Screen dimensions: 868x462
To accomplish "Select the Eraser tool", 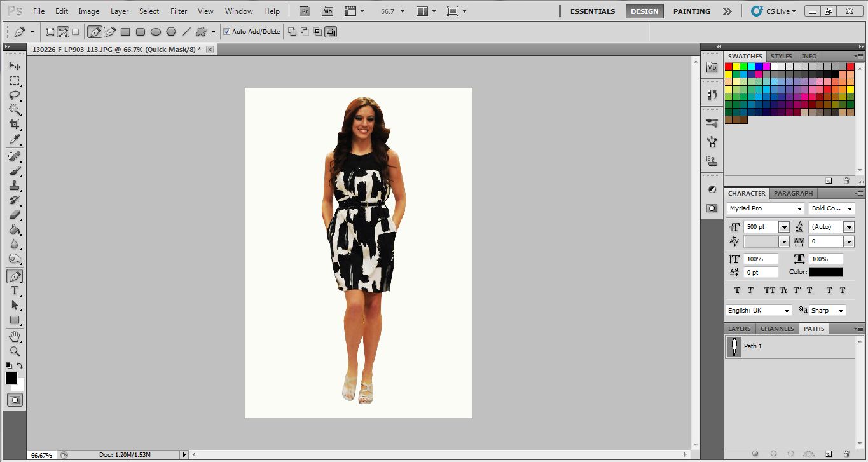I will (x=15, y=215).
